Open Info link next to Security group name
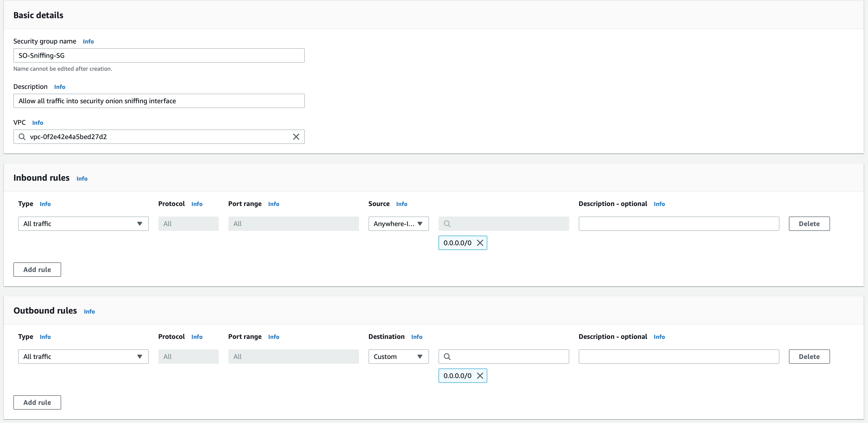Screen dimensions: 868x423 (88, 41)
